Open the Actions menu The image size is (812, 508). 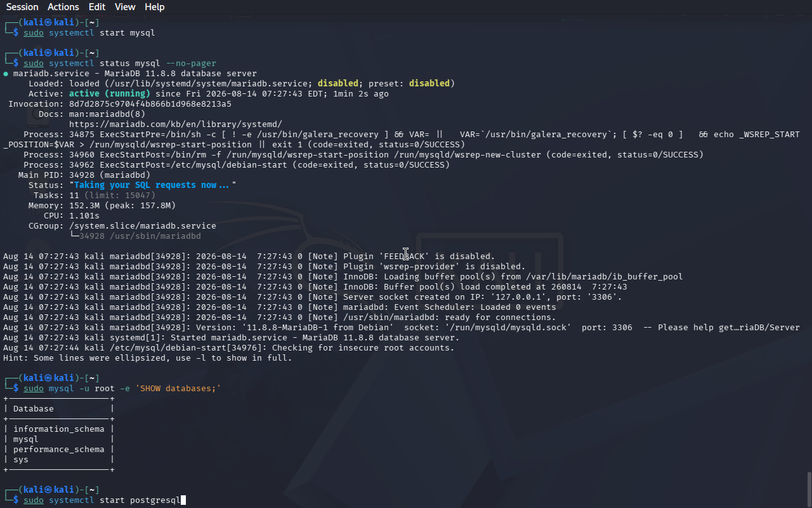63,7
